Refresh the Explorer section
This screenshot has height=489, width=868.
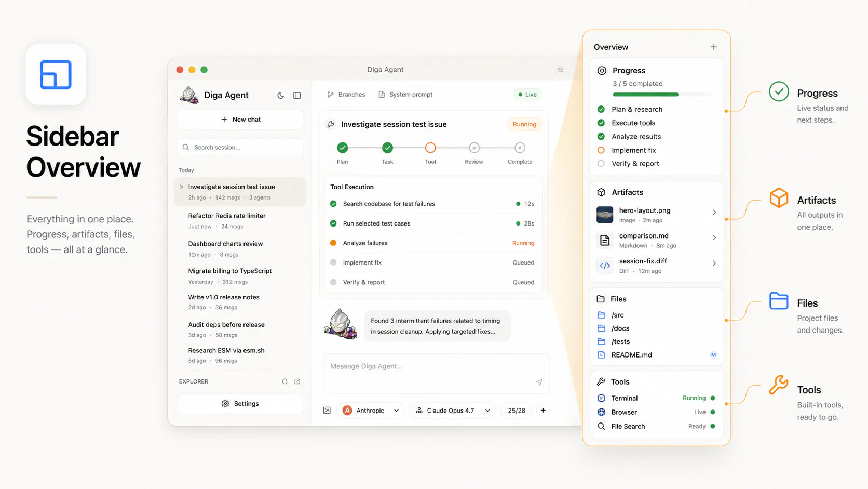coord(284,381)
